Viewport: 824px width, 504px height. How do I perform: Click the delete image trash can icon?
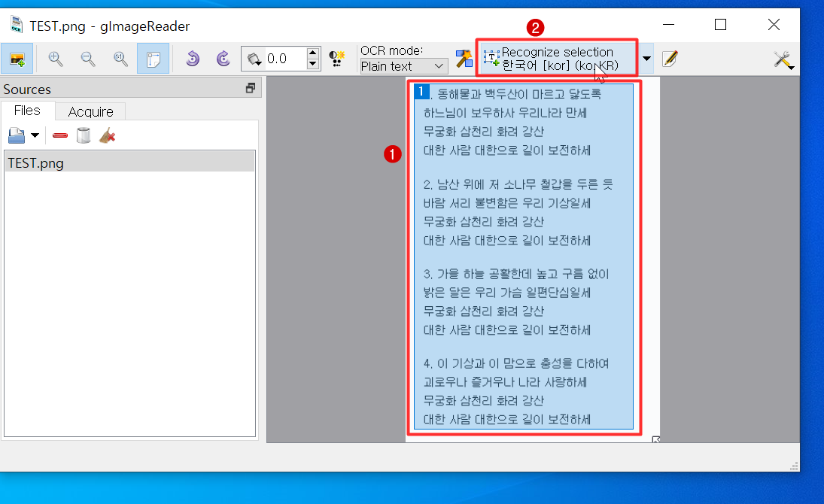point(83,135)
